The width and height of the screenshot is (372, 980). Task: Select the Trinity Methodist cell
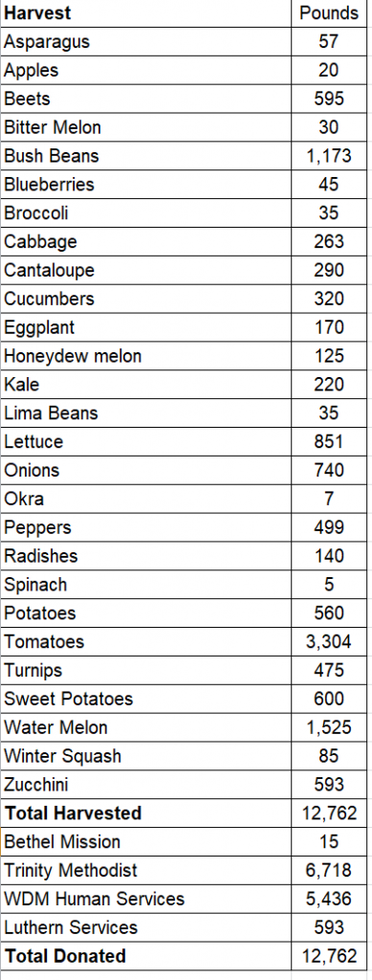click(x=146, y=870)
